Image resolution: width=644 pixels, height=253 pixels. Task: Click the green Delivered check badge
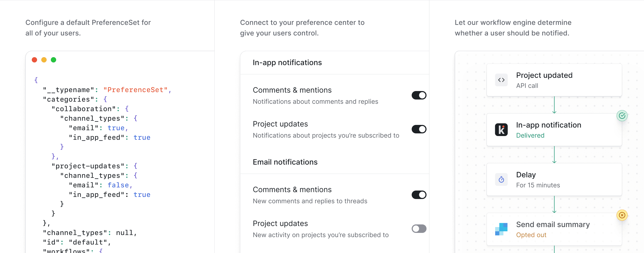622,116
